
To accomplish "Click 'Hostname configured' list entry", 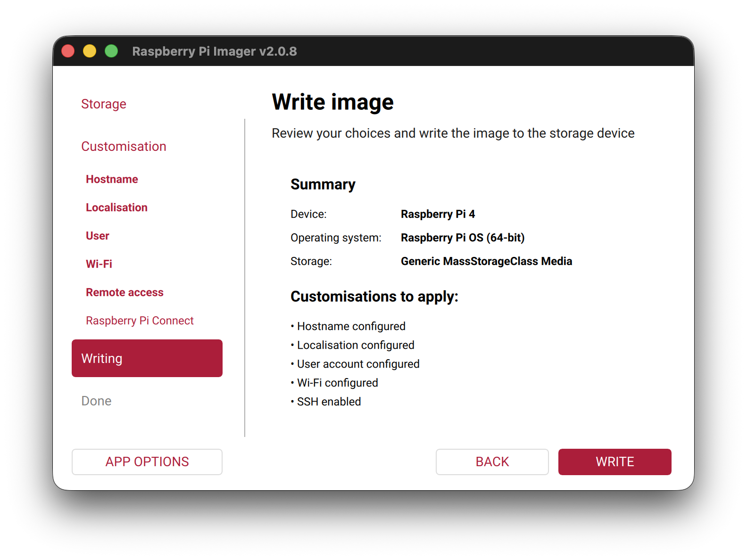I will coord(348,326).
